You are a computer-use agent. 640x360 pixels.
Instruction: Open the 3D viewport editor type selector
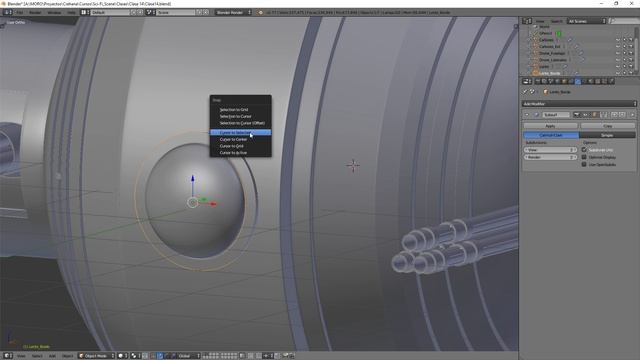pyautogui.click(x=7, y=356)
